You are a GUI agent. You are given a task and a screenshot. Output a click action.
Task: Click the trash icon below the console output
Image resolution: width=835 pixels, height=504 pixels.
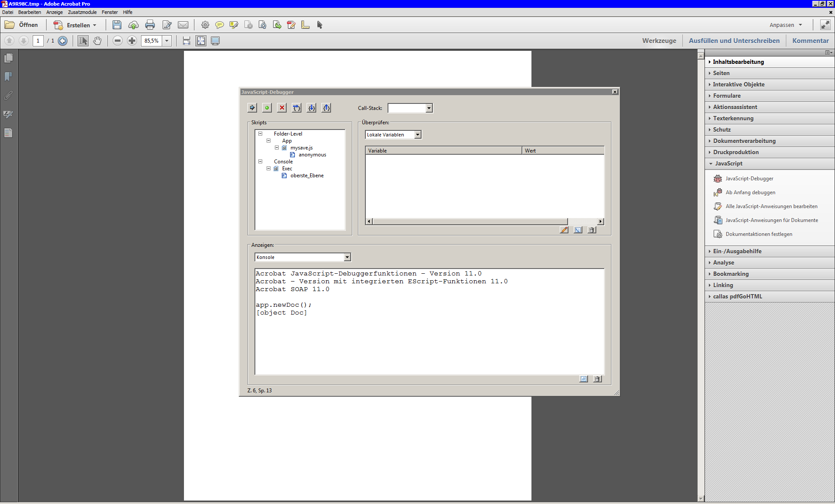pos(598,379)
